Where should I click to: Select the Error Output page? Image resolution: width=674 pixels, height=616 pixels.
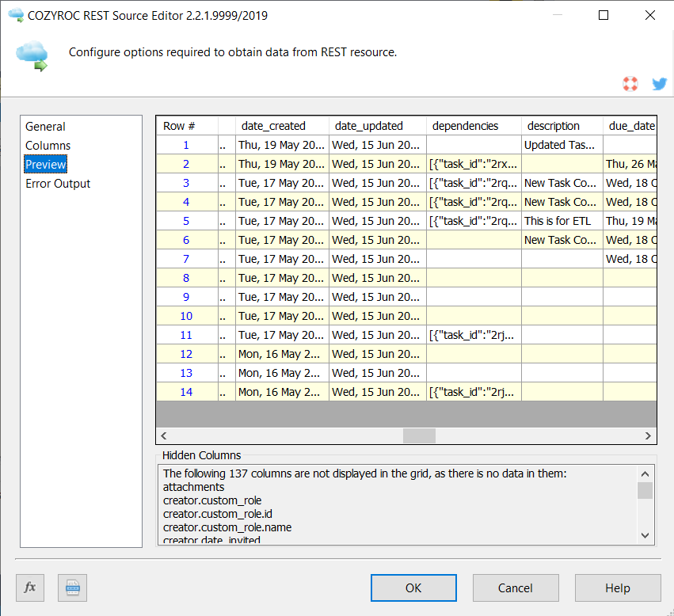pos(57,183)
